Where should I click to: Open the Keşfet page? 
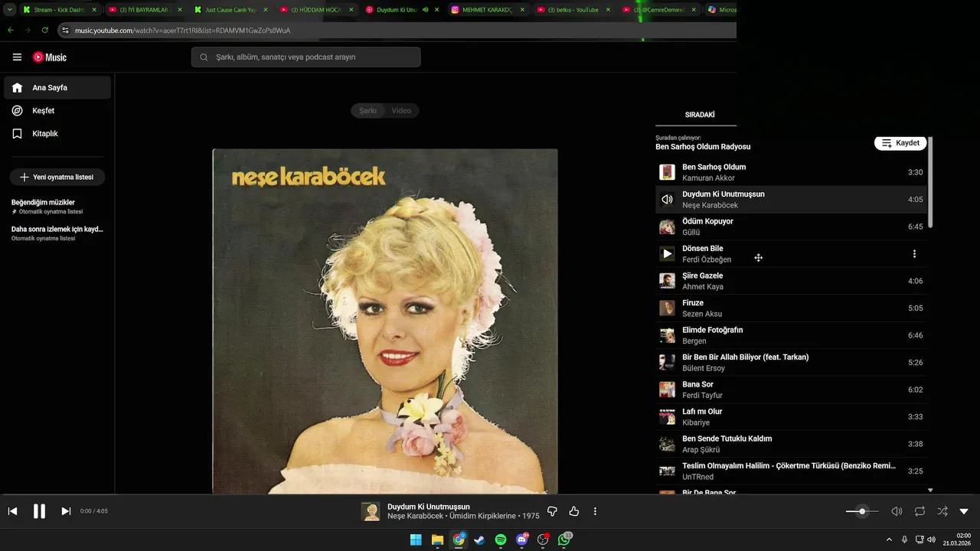click(x=57, y=111)
